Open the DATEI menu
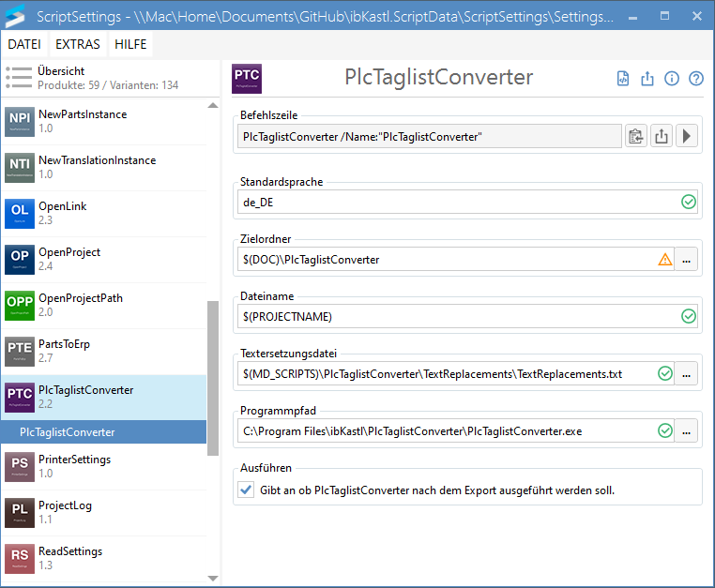715x588 pixels. (24, 44)
